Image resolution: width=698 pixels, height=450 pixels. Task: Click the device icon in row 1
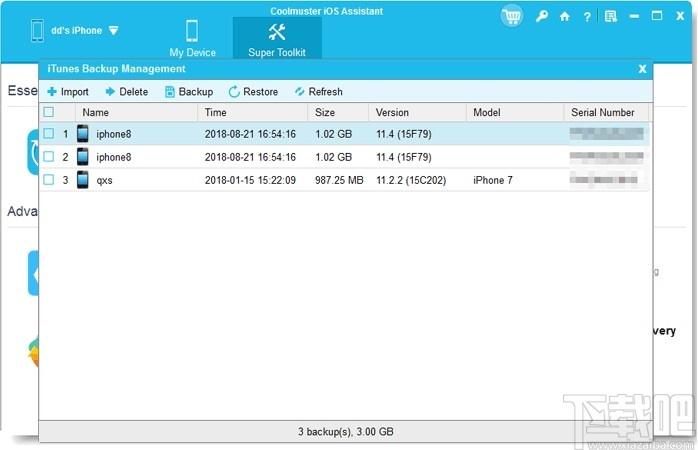pos(82,134)
